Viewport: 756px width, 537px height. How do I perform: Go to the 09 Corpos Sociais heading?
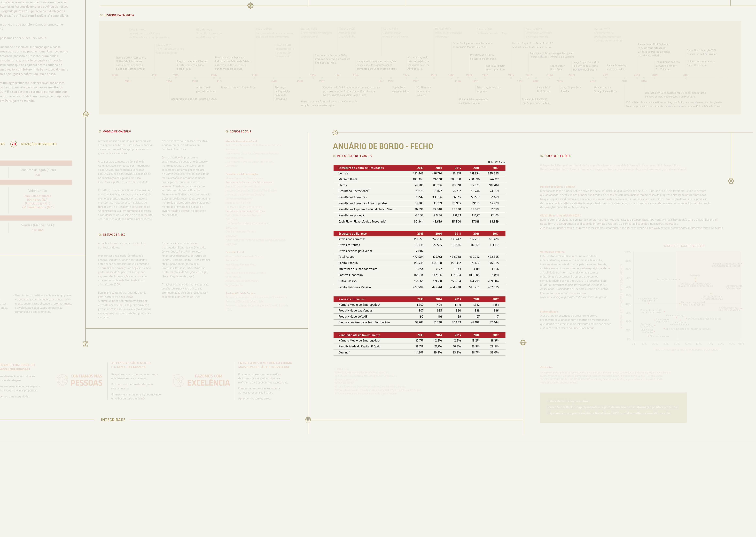tap(238, 132)
